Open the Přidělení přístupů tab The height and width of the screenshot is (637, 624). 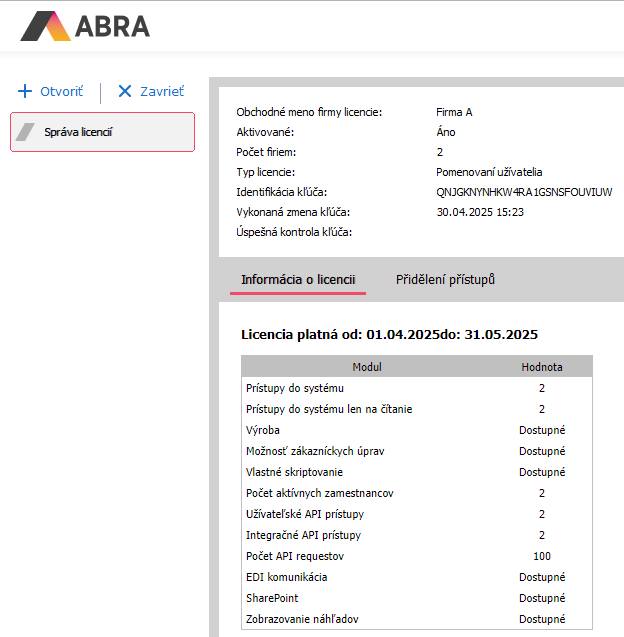[445, 280]
